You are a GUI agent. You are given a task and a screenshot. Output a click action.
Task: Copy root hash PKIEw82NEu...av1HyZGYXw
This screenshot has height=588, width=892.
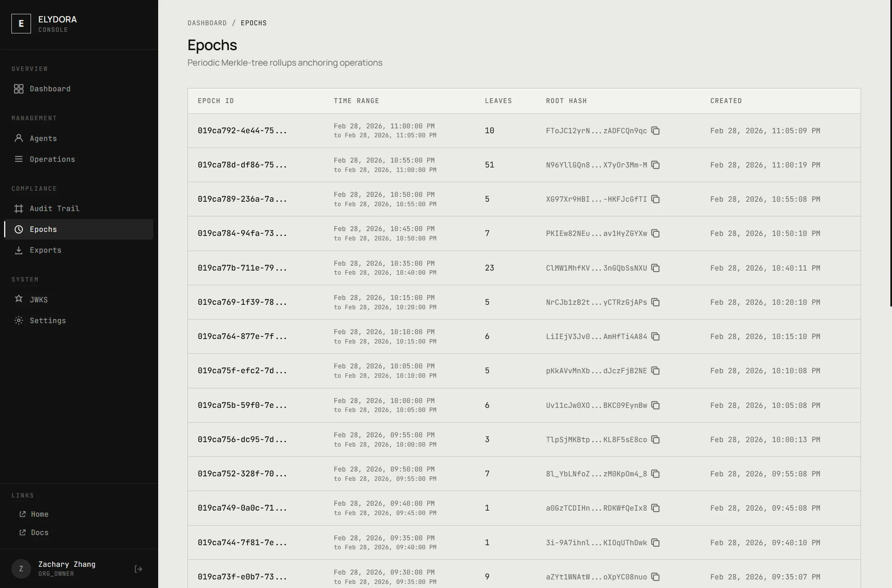655,233
